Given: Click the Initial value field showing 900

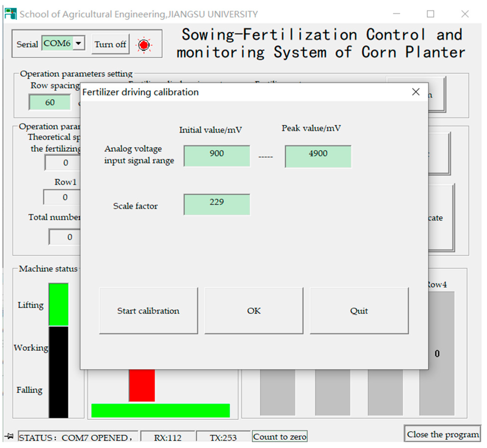Looking at the screenshot, I should [x=217, y=156].
